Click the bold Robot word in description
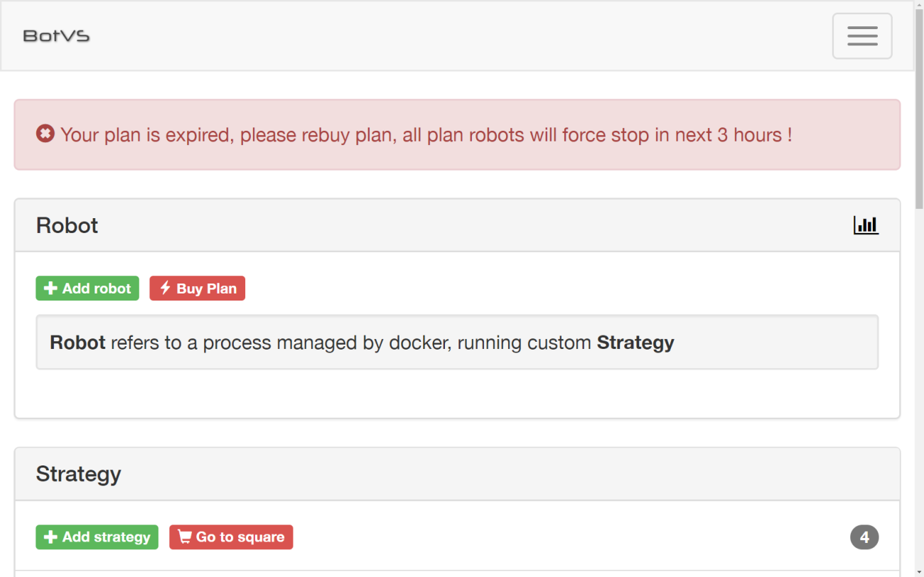Screen dimensions: 924x577 77,343
